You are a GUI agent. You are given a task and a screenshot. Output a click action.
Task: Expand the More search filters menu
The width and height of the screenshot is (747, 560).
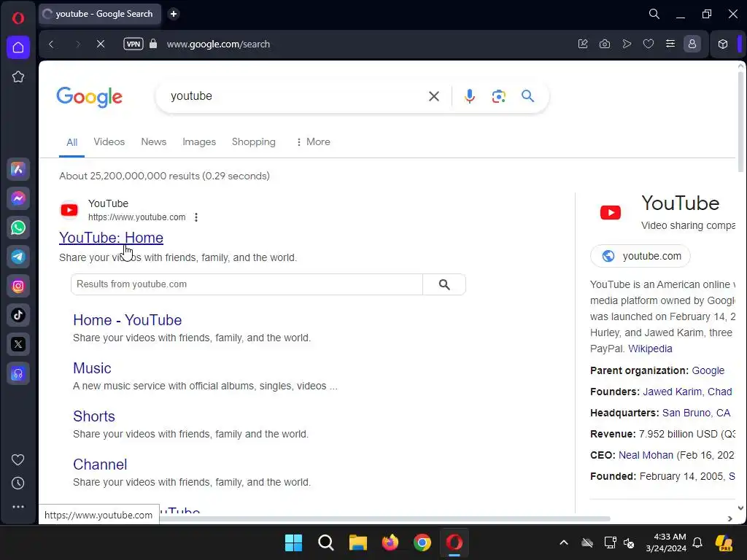pyautogui.click(x=313, y=142)
